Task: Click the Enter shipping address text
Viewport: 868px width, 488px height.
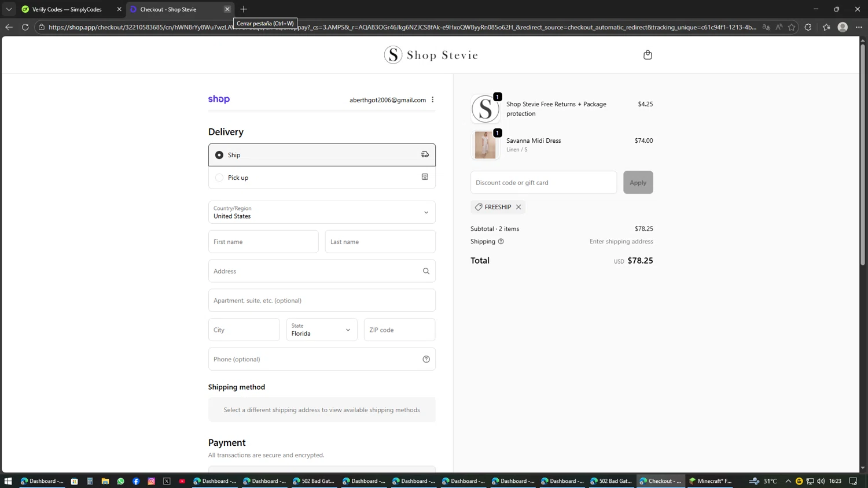Action: click(621, 242)
